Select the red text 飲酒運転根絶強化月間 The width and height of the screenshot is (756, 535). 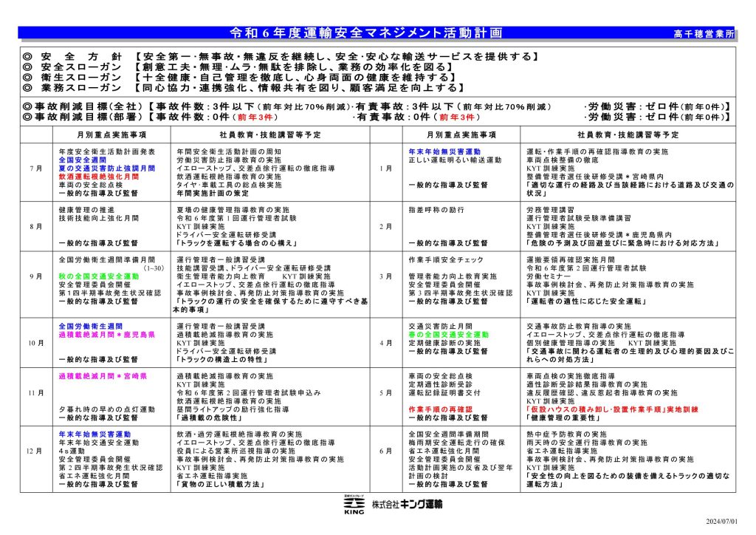pyautogui.click(x=99, y=177)
